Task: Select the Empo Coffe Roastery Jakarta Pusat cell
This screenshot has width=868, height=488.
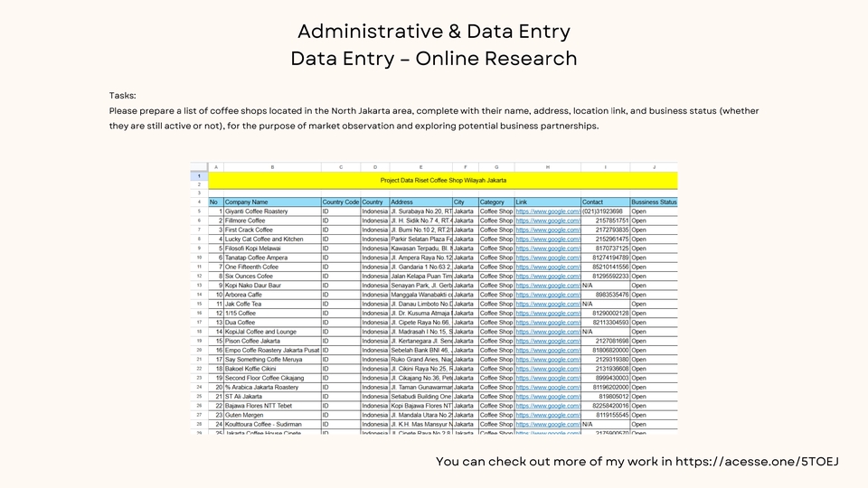Action: point(271,351)
